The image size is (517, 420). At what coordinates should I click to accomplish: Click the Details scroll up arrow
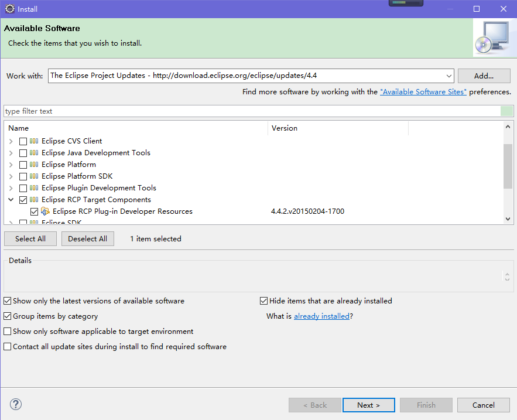pyautogui.click(x=507, y=274)
